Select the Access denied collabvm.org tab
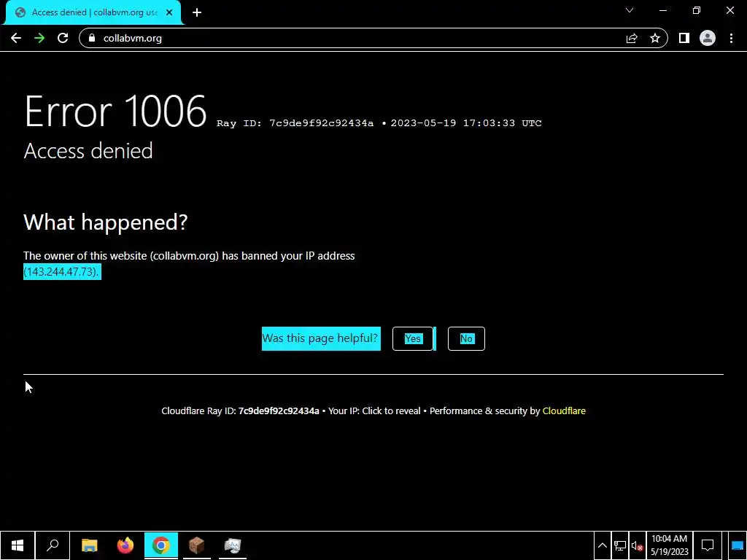The image size is (747, 560). pos(93,12)
